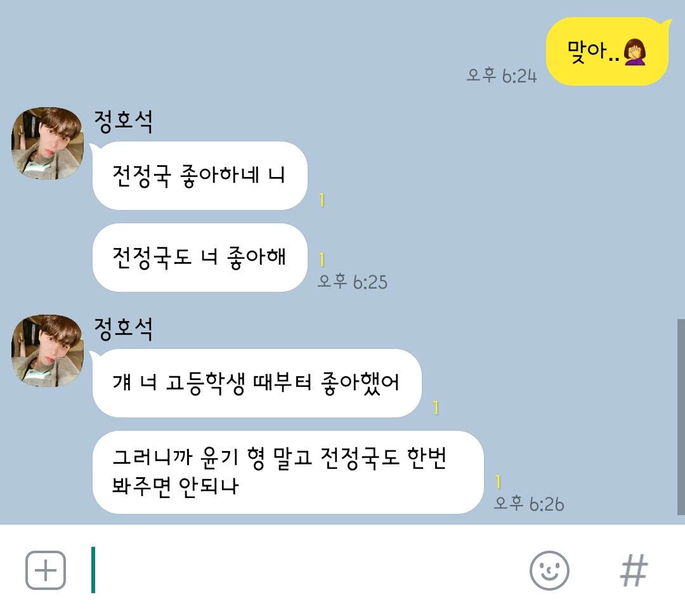Tap the hashtag search icon

click(634, 570)
